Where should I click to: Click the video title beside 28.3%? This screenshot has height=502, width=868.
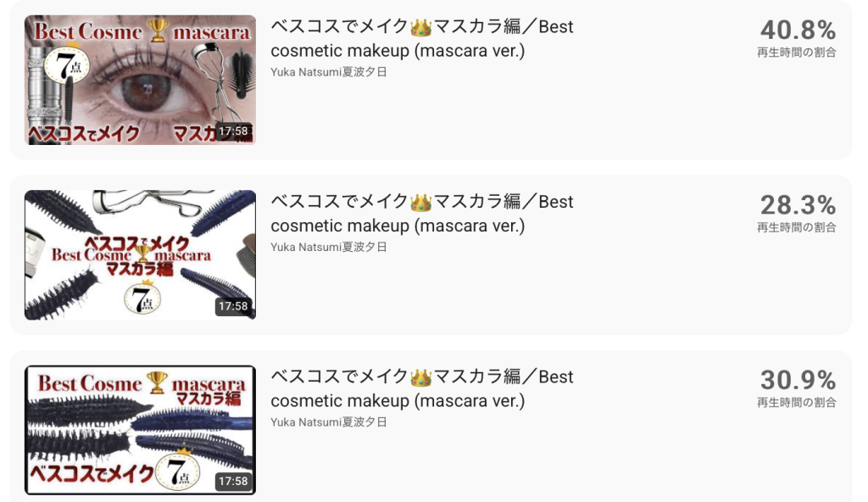[422, 214]
